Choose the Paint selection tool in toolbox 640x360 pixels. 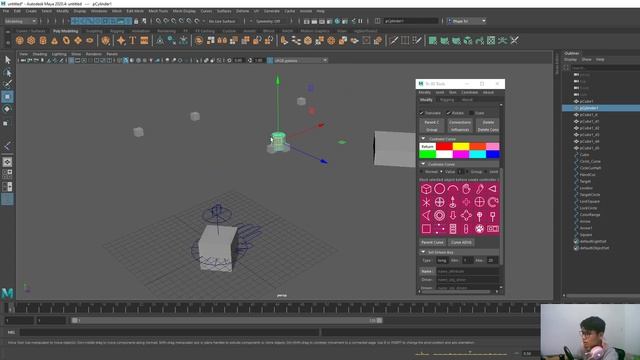(x=7, y=84)
